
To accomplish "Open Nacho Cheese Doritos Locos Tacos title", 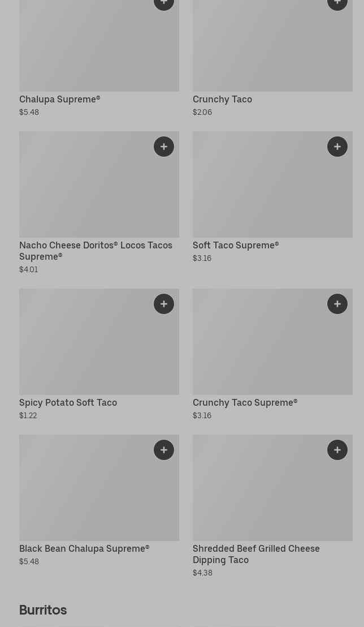I will (96, 251).
